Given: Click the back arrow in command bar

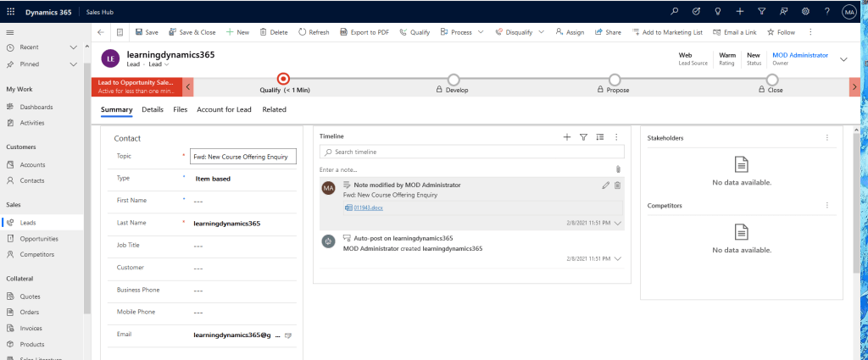Looking at the screenshot, I should pos(101,32).
